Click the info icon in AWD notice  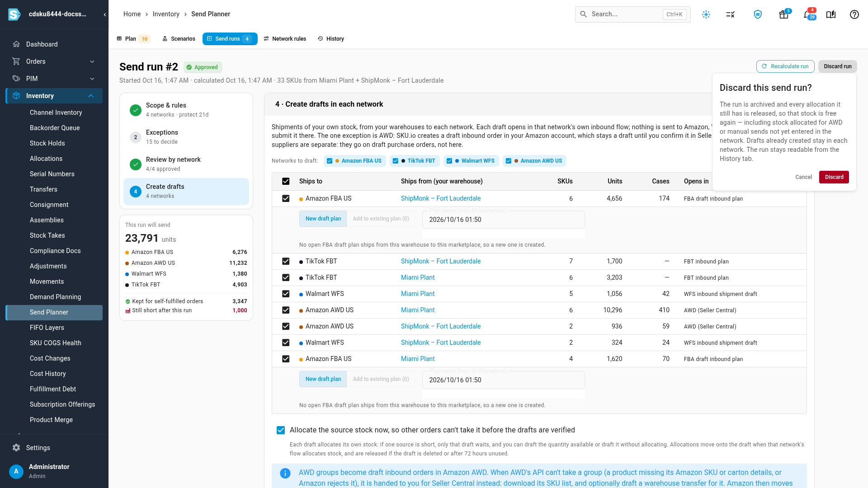click(x=285, y=473)
